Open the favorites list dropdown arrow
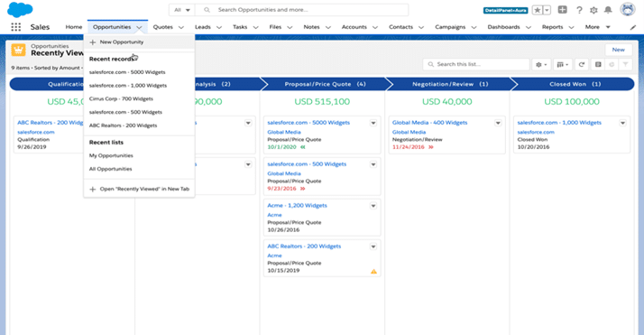Viewport: 644px width, 335px height. coord(547,10)
